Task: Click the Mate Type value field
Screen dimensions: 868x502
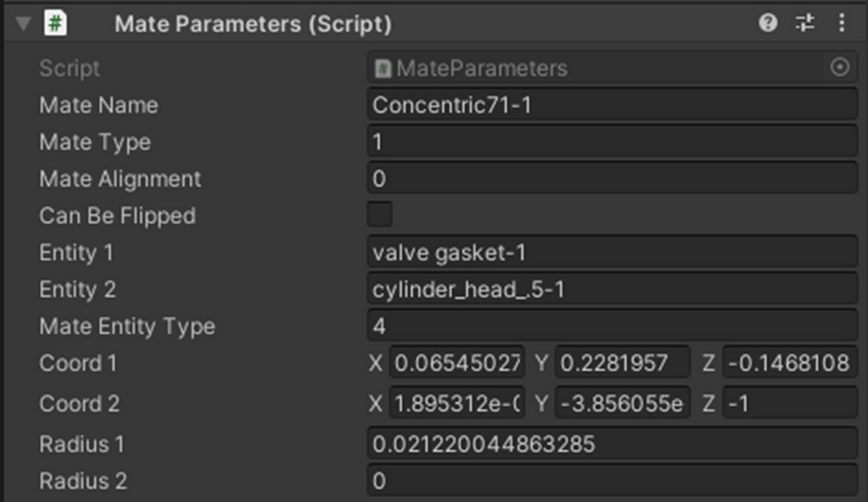Action: tap(612, 142)
